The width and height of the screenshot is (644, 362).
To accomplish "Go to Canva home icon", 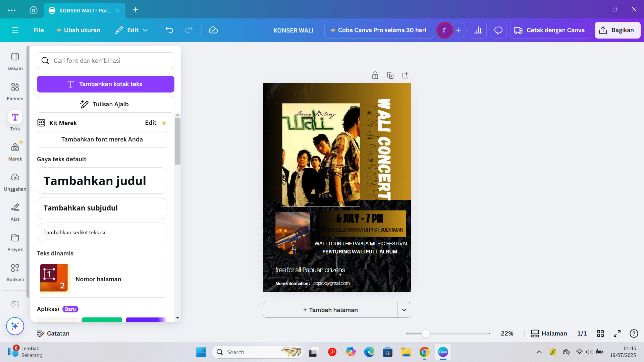I will click(34, 10).
